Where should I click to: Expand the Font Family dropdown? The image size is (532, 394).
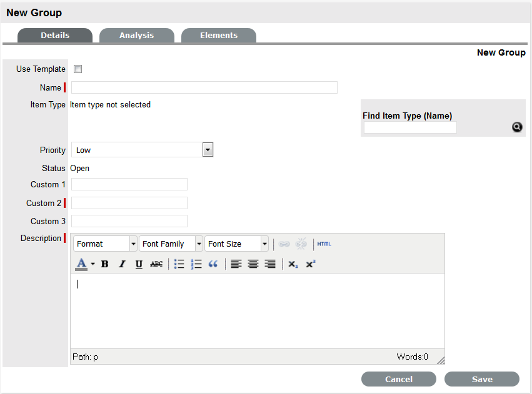point(199,244)
